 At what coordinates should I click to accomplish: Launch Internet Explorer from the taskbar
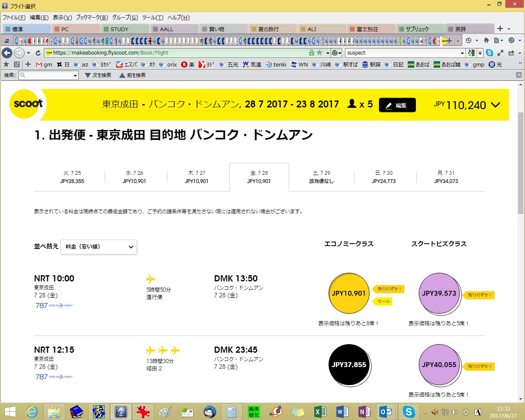pyautogui.click(x=32, y=411)
